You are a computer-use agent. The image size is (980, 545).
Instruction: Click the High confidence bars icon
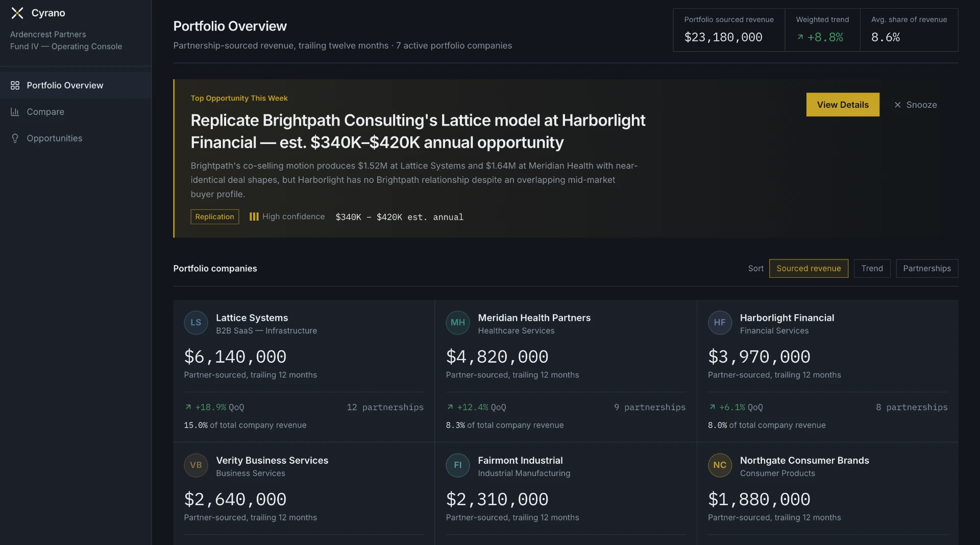click(254, 217)
